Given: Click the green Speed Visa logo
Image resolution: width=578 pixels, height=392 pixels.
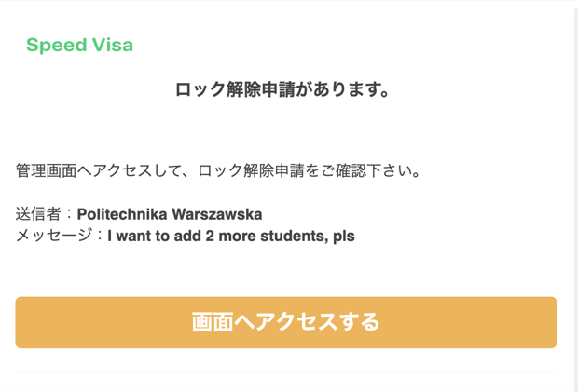Looking at the screenshot, I should (x=79, y=46).
